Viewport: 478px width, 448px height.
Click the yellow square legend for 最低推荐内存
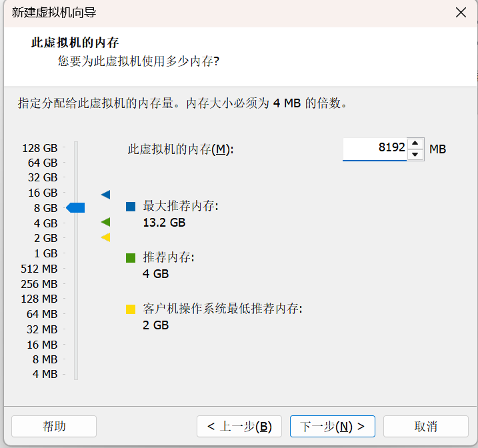point(131,309)
